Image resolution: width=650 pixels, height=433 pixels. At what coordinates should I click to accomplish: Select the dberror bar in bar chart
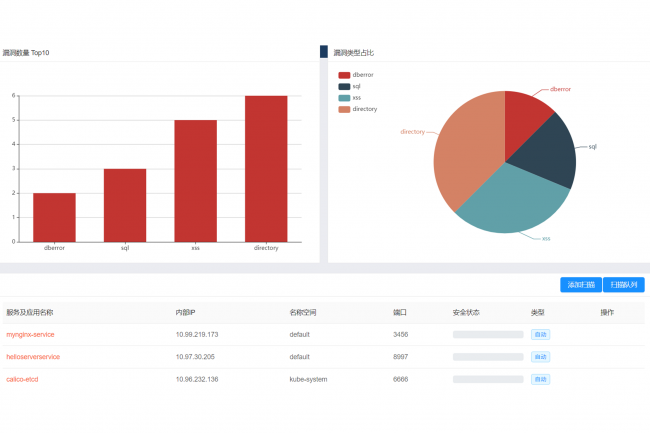coord(54,217)
